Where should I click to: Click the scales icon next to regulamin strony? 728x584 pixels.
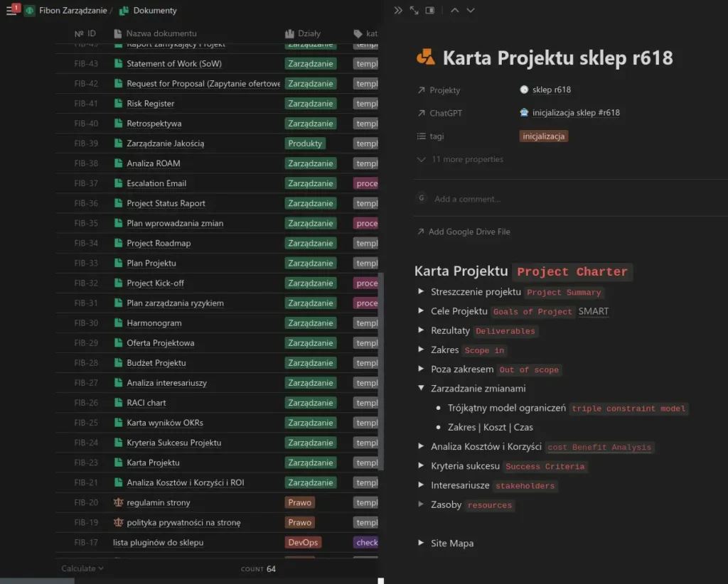[x=118, y=502]
